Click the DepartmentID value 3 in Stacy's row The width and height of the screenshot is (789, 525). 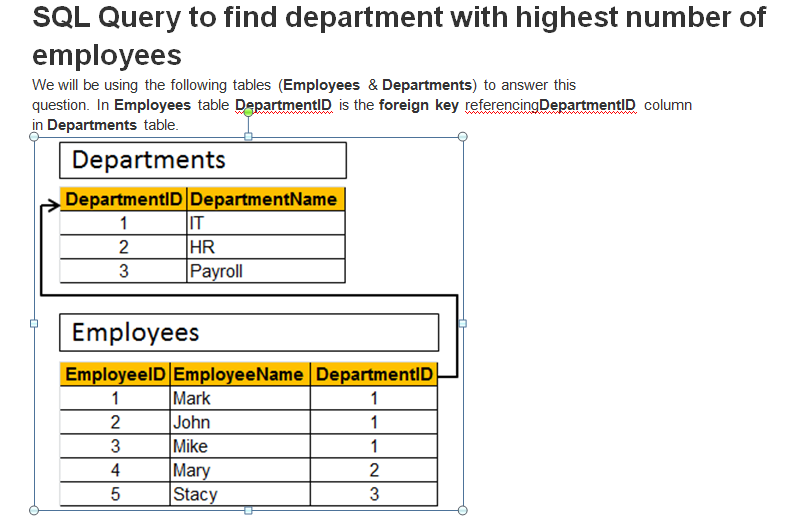(374, 494)
